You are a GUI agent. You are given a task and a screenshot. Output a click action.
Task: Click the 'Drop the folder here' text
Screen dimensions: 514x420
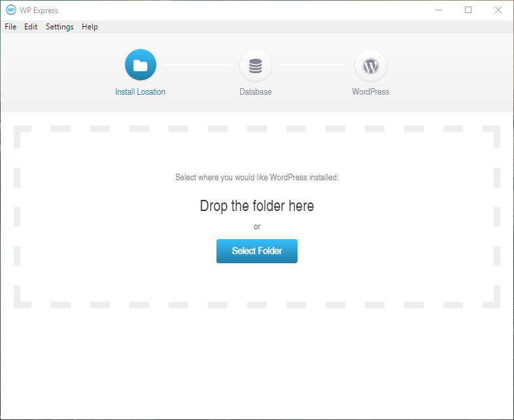(x=256, y=206)
